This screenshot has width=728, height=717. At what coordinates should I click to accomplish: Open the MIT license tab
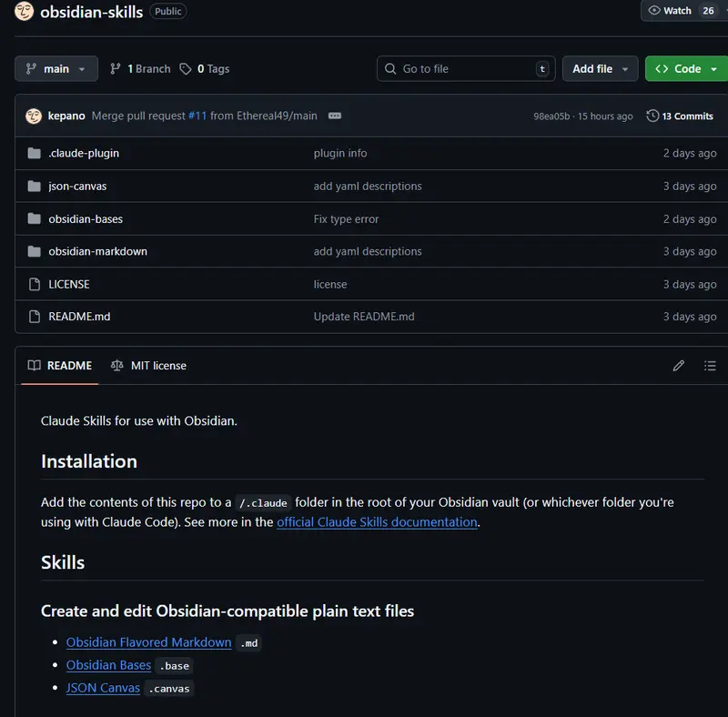coord(148,365)
